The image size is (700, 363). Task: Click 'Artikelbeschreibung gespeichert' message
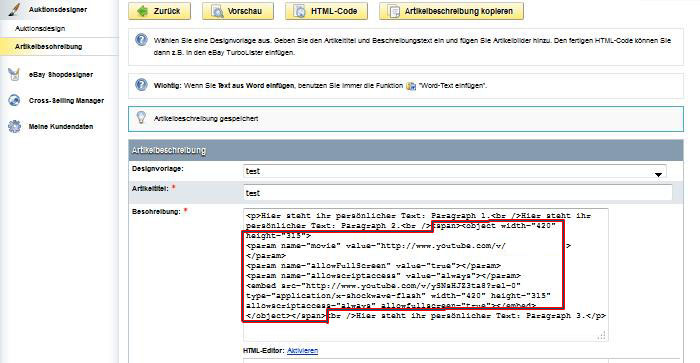(x=206, y=119)
